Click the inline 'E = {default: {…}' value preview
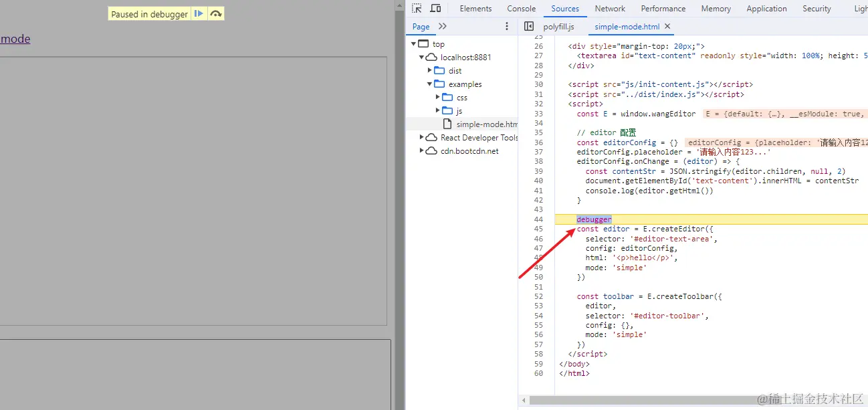Screen dimensions: 868x410 click(x=784, y=114)
